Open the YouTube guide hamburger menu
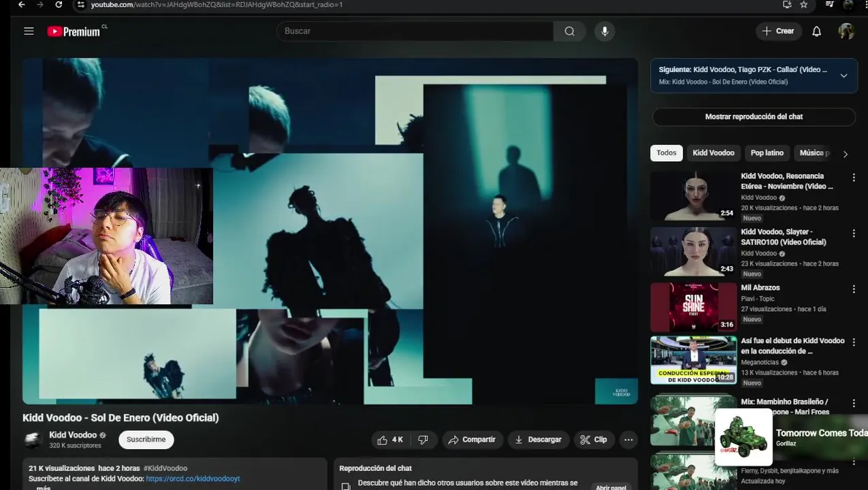The image size is (868, 490). click(29, 31)
